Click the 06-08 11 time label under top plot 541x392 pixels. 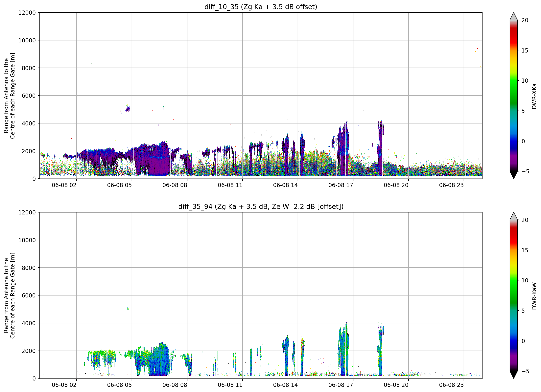230,185
